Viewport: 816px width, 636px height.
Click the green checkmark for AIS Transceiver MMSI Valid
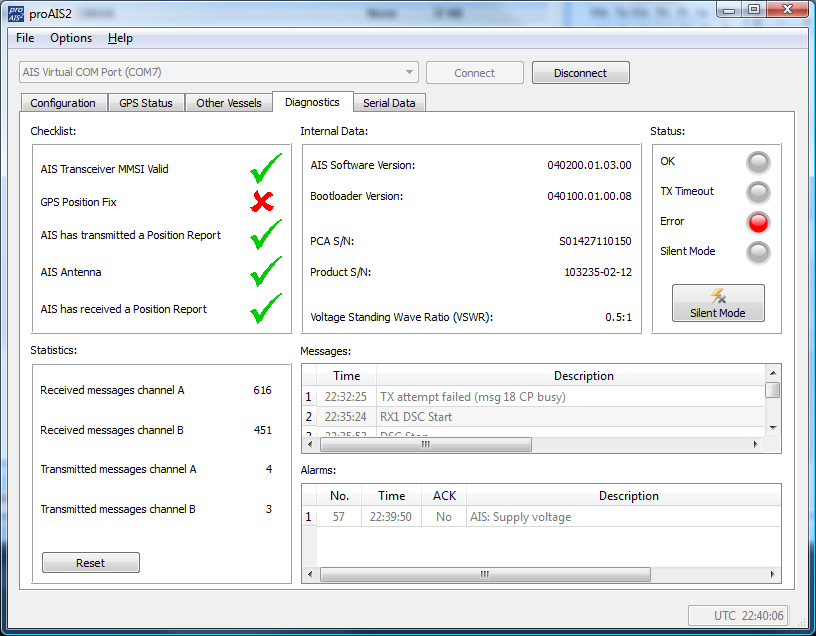pyautogui.click(x=265, y=169)
